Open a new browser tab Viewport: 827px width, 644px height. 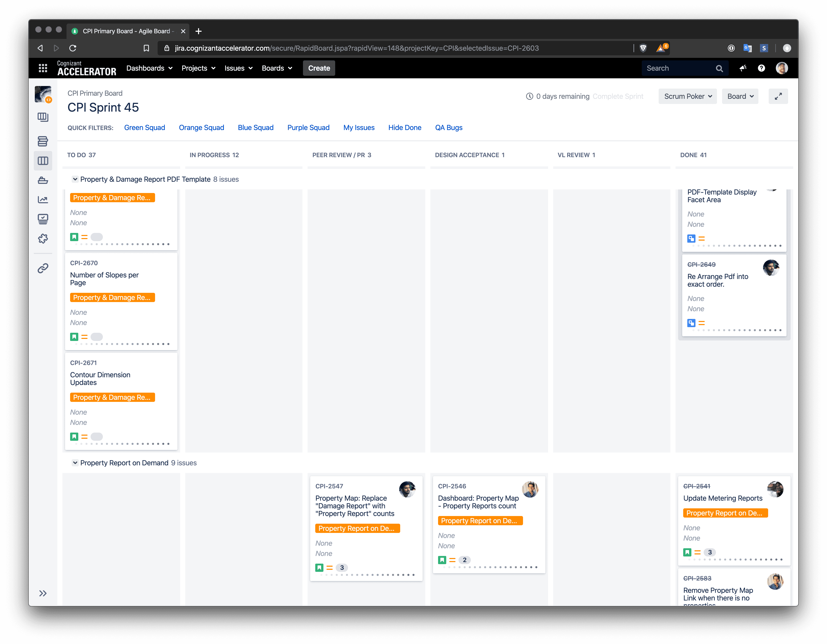tap(198, 31)
